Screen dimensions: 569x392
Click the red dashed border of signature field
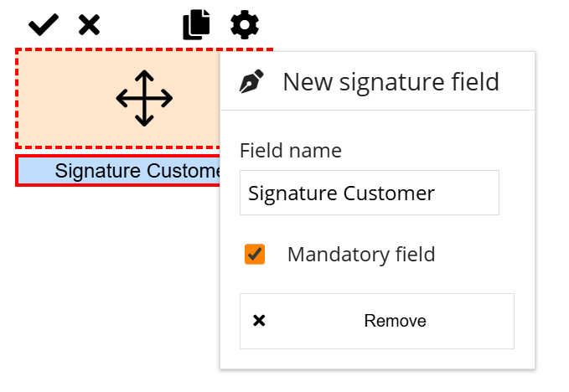tap(17, 99)
